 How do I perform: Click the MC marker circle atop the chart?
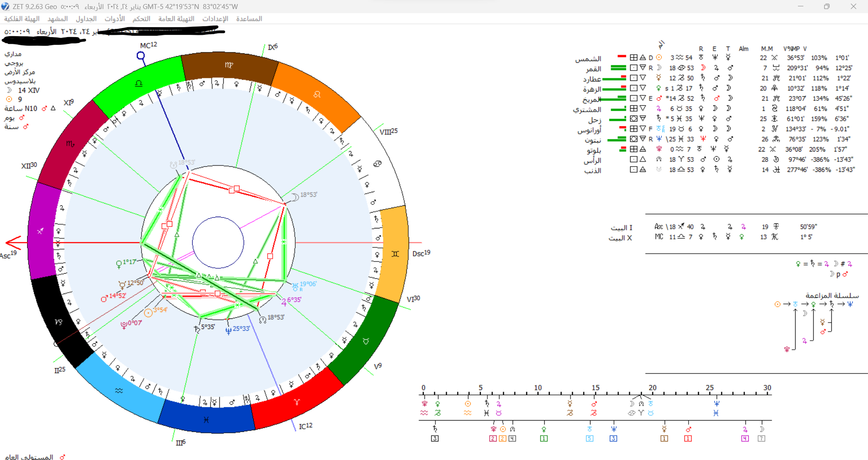point(141,56)
